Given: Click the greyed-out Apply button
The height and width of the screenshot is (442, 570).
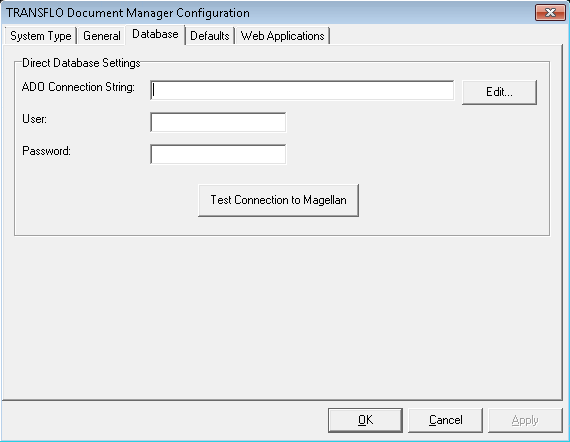Looking at the screenshot, I should 525,420.
